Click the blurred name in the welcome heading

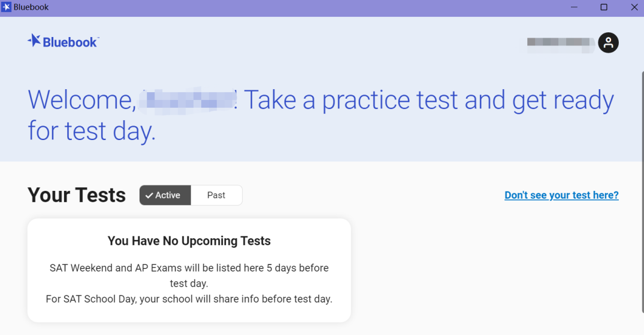pos(188,100)
